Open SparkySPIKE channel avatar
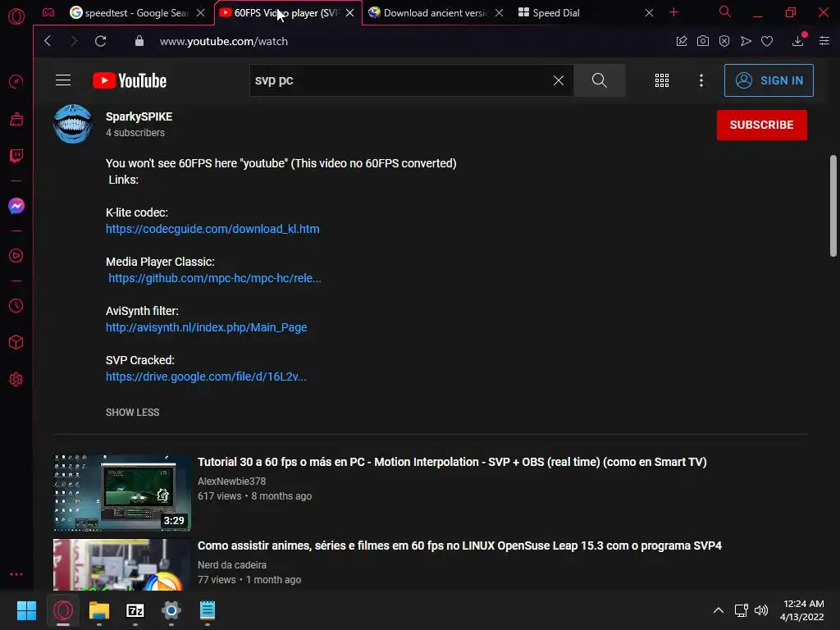The width and height of the screenshot is (840, 630). tap(72, 124)
